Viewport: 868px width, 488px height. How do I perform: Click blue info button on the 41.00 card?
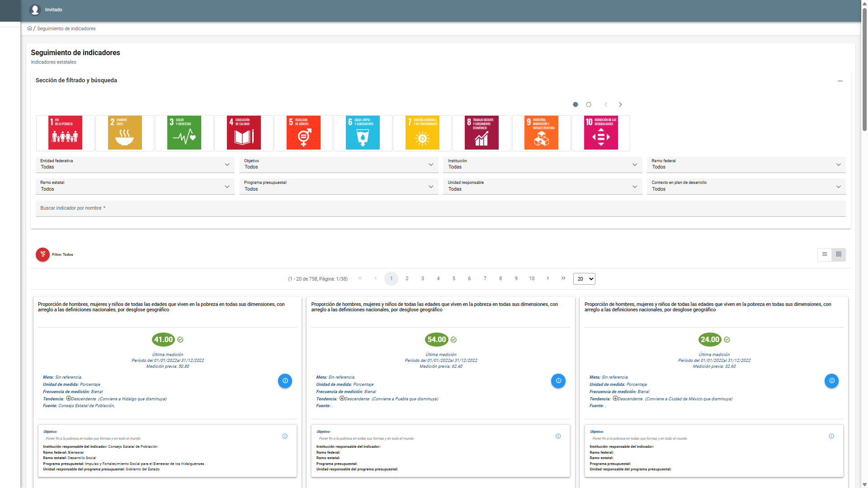[x=285, y=381]
